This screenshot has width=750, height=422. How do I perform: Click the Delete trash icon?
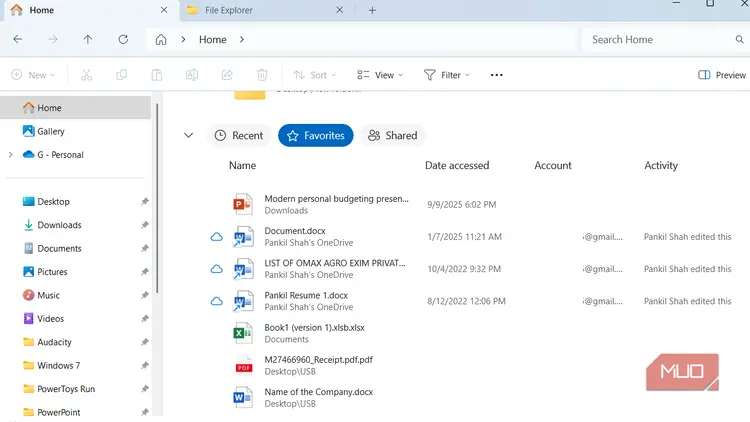[262, 75]
